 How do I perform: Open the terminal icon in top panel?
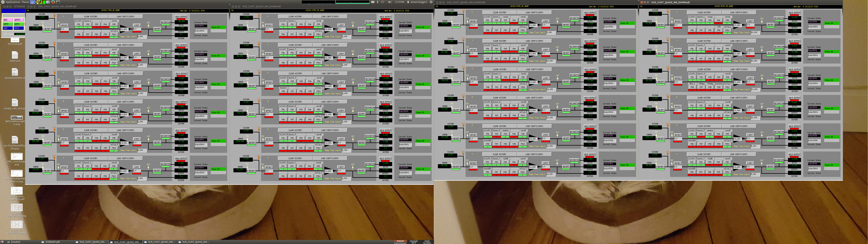tap(58, 2)
